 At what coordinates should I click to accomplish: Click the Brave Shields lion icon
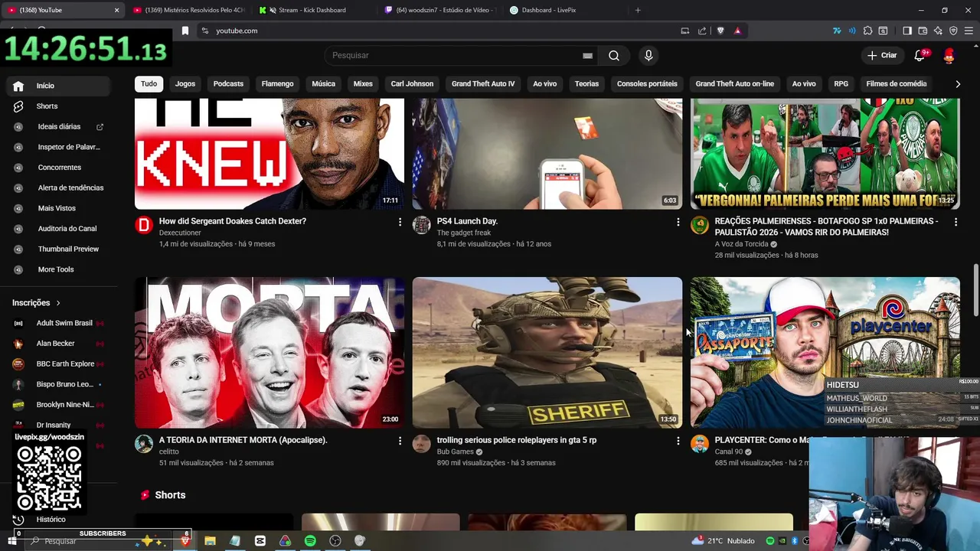coord(720,31)
